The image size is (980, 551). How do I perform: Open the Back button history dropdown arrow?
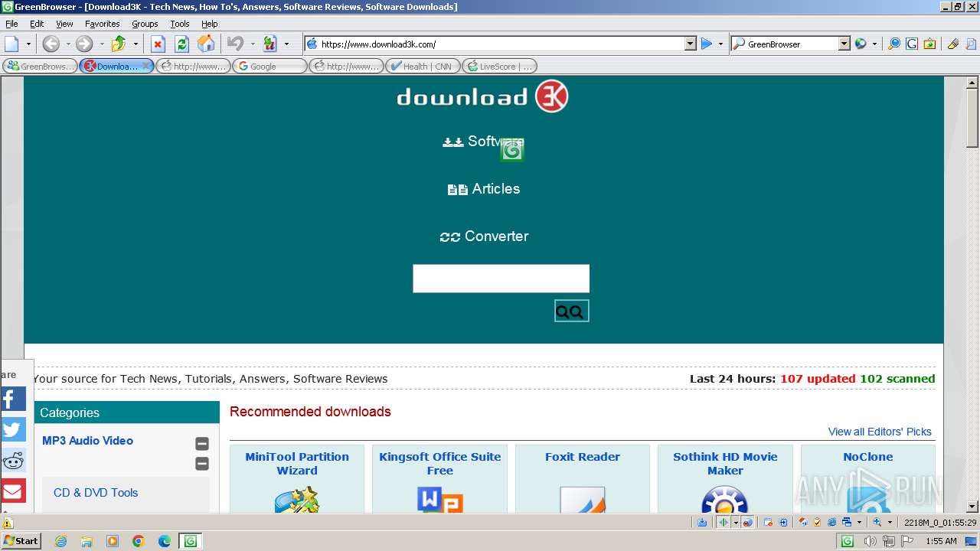point(67,44)
